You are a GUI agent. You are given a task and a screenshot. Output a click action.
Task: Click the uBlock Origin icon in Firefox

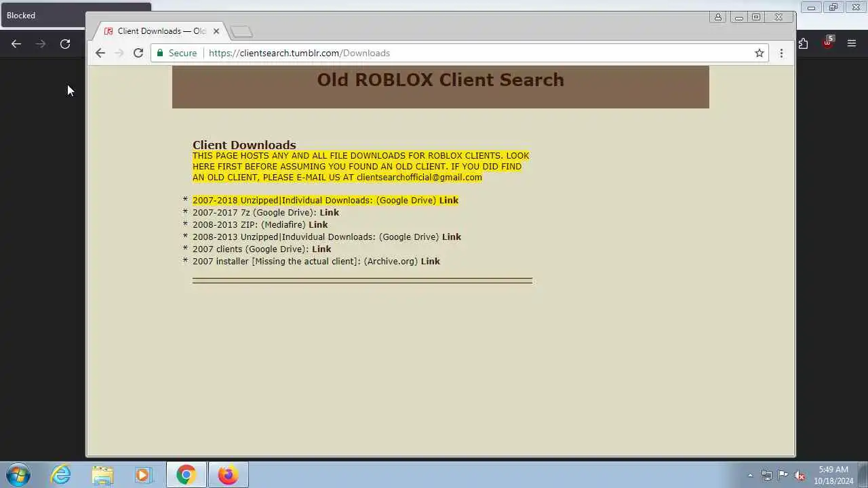pos(827,43)
